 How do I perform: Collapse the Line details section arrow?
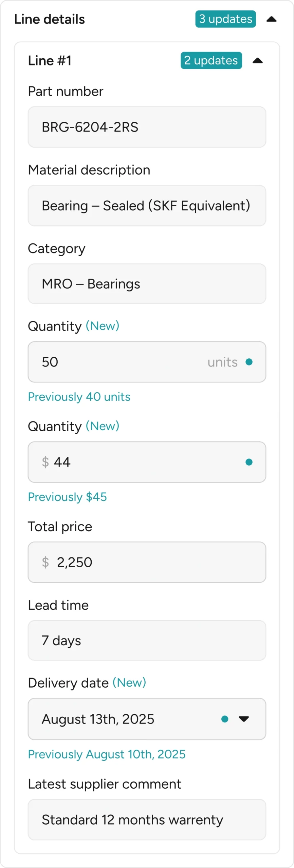[x=271, y=19]
